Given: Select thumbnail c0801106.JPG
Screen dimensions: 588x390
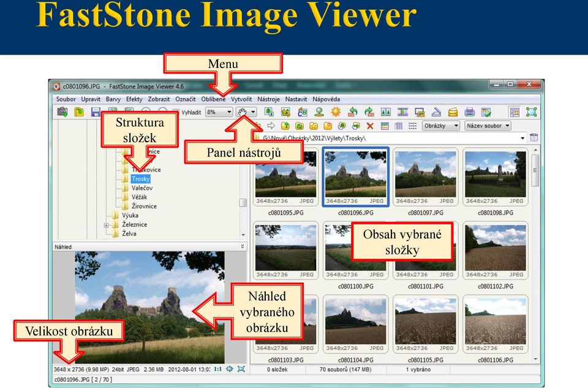Looking at the screenshot, I should (x=496, y=324).
